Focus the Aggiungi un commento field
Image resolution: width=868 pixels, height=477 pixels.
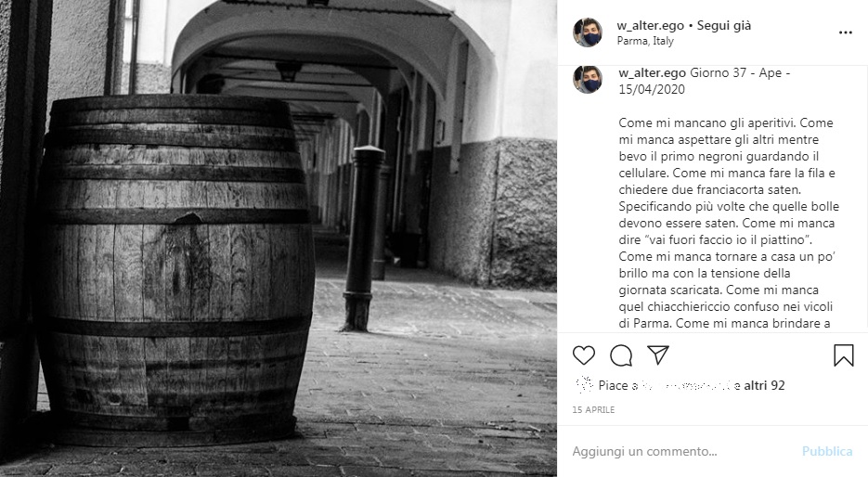(x=683, y=452)
